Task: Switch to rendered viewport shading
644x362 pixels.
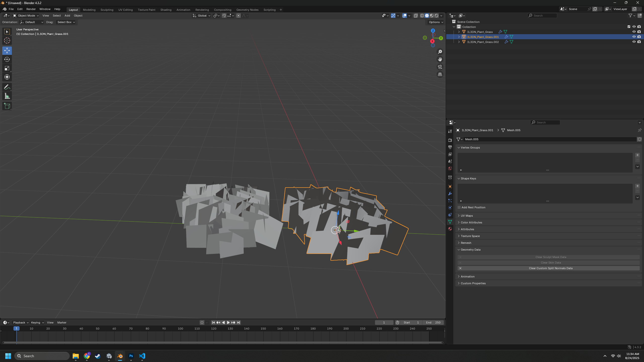Action: [436, 16]
